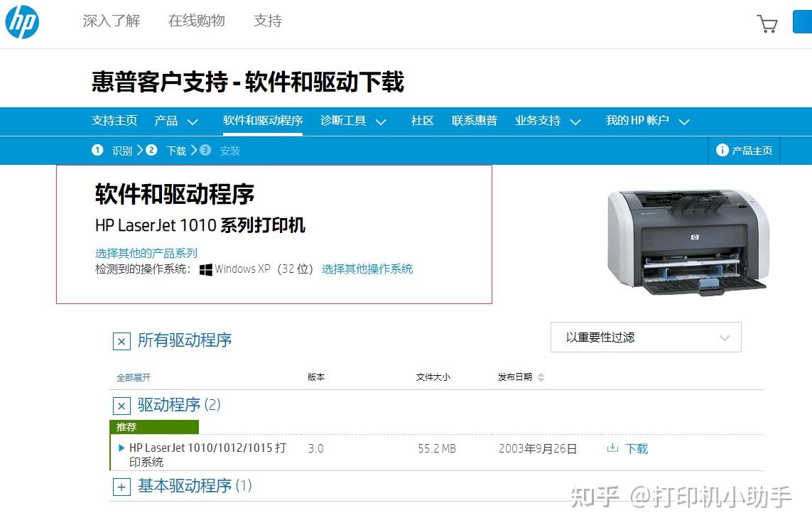Switch to the 诊断工具 tab

(x=343, y=121)
